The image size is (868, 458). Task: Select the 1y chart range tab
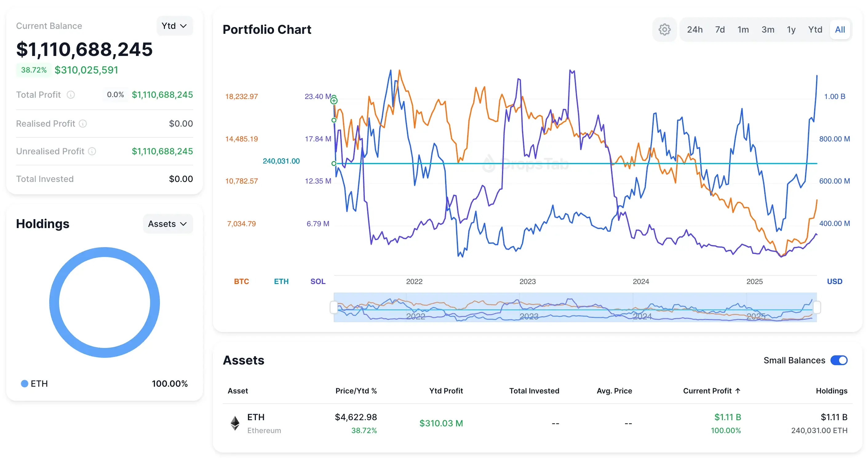coord(791,30)
